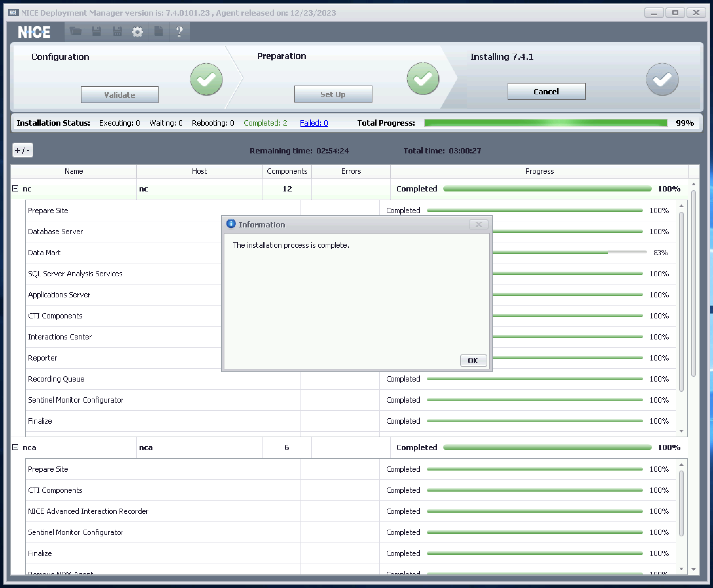Open help via question mark icon
The image size is (713, 588).
coord(179,32)
